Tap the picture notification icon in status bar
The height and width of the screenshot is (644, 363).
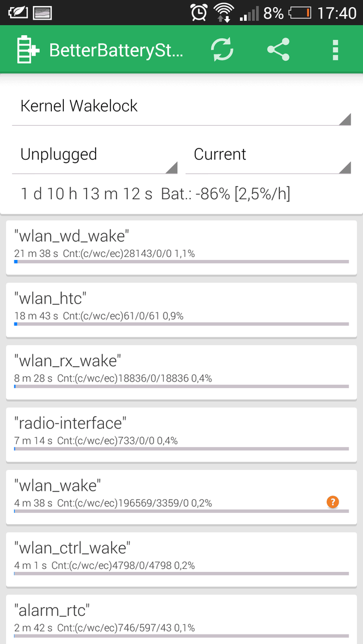[42, 13]
